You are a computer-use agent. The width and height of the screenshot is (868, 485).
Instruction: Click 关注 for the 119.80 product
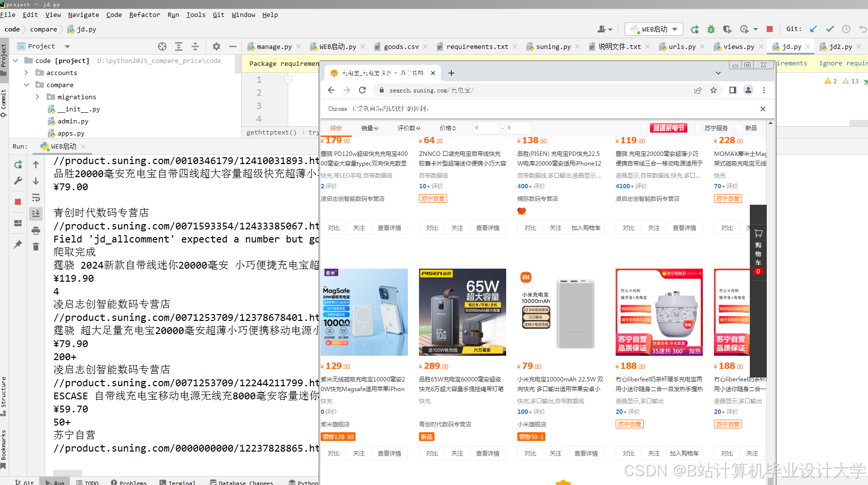pos(653,228)
